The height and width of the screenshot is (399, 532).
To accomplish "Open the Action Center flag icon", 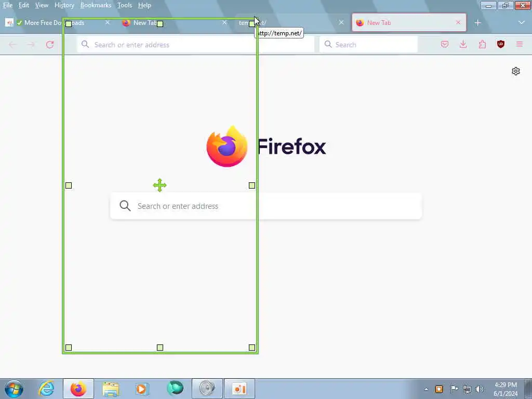I will pyautogui.click(x=454, y=389).
